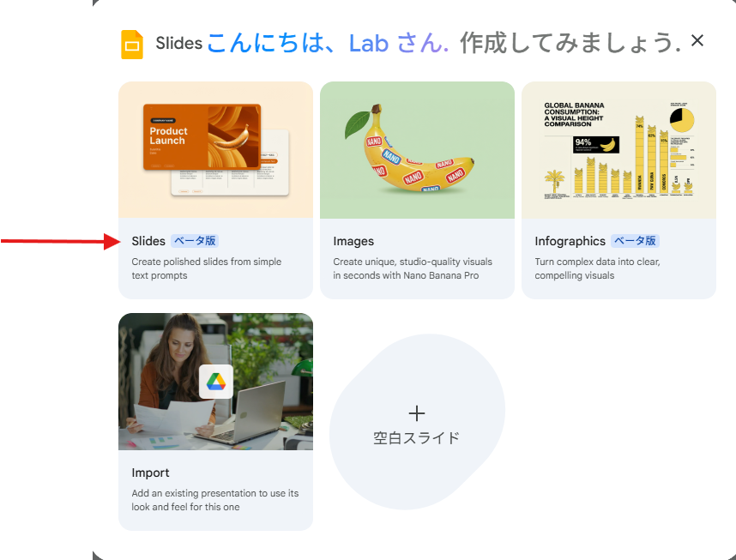
Task: Click the ベータ版 badge beside Slides
Action: (195, 241)
